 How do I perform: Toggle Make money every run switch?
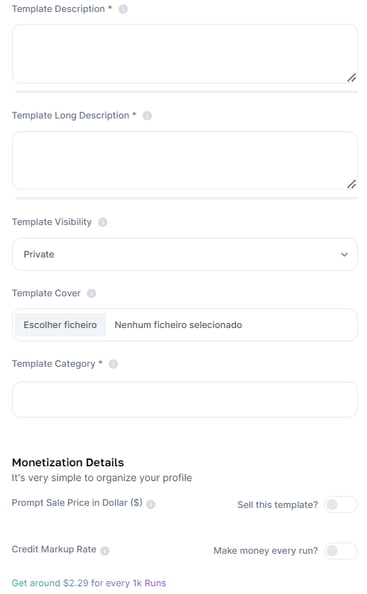pos(340,550)
